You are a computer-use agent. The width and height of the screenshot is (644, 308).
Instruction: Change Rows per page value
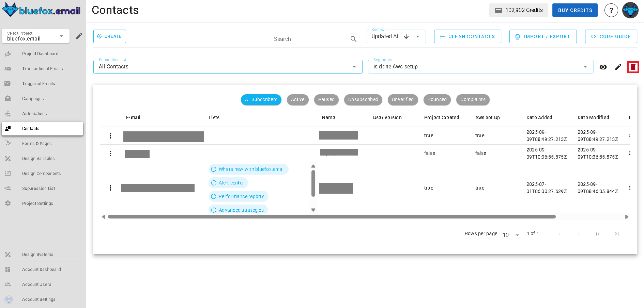point(511,234)
